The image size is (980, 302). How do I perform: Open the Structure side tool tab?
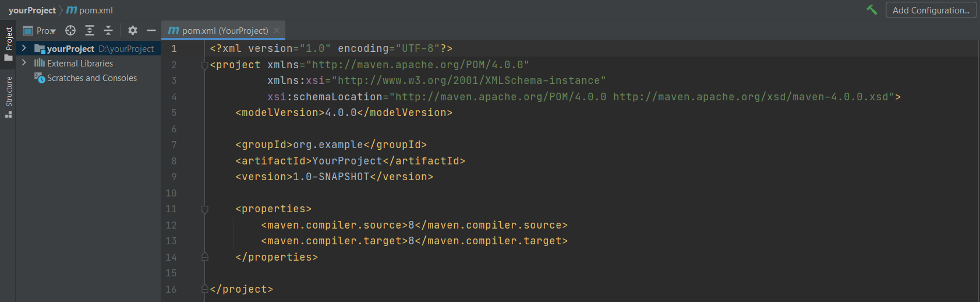coord(8,96)
